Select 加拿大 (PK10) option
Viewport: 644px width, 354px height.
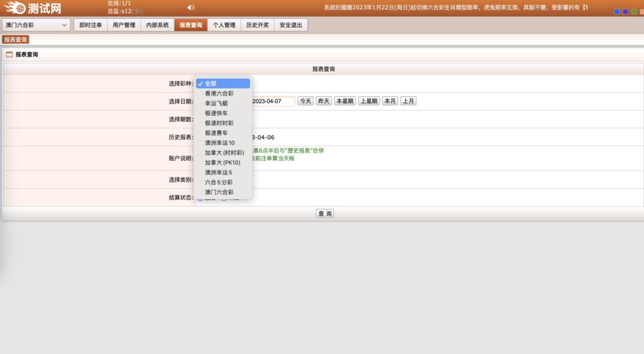223,162
